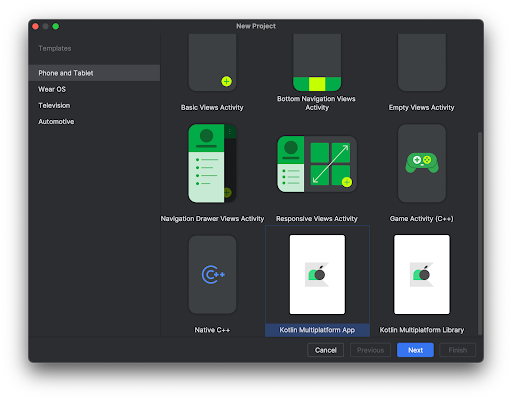This screenshot has height=400, width=512.
Task: Click the 'Basic Views Activity' label
Action: (x=212, y=107)
